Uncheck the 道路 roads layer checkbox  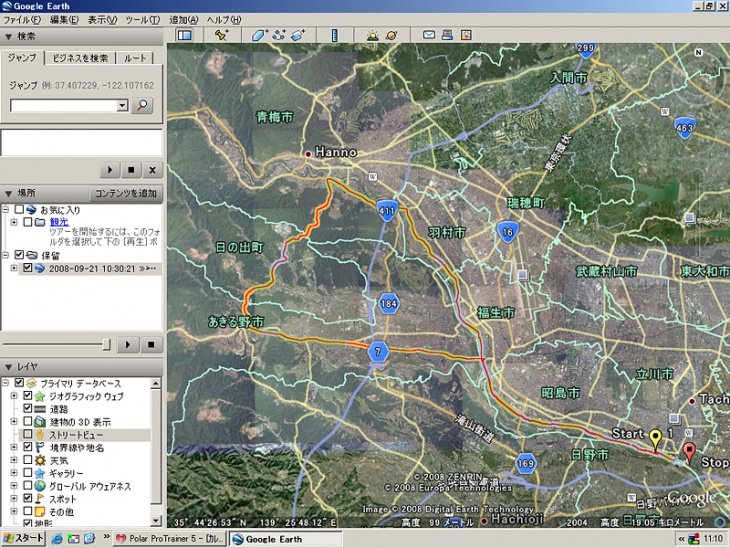[x=27, y=408]
